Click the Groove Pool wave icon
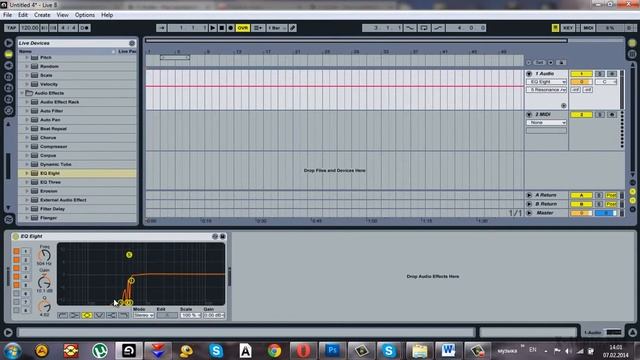Image resolution: width=640 pixels, height=360 pixels. click(8, 220)
